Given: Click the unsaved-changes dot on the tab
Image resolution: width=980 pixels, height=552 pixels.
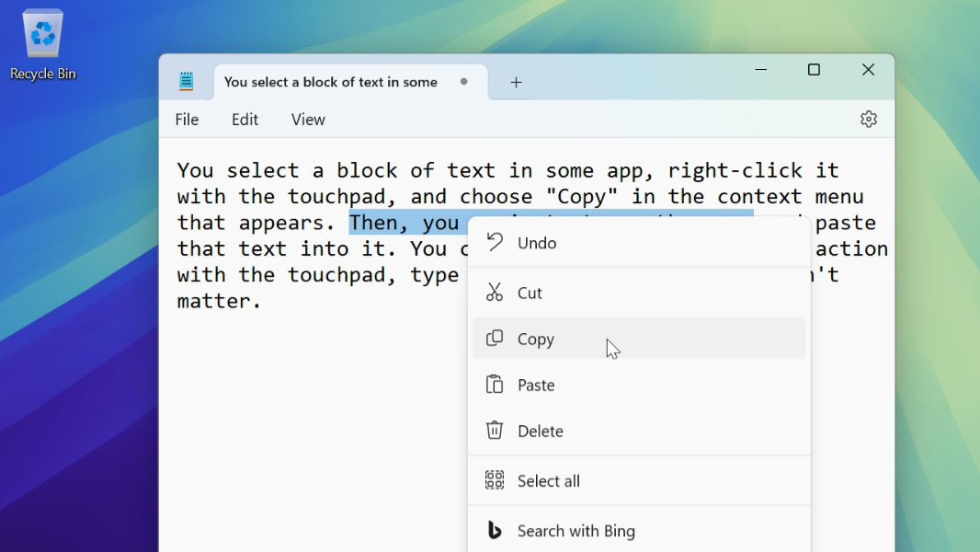Looking at the screenshot, I should (x=463, y=81).
